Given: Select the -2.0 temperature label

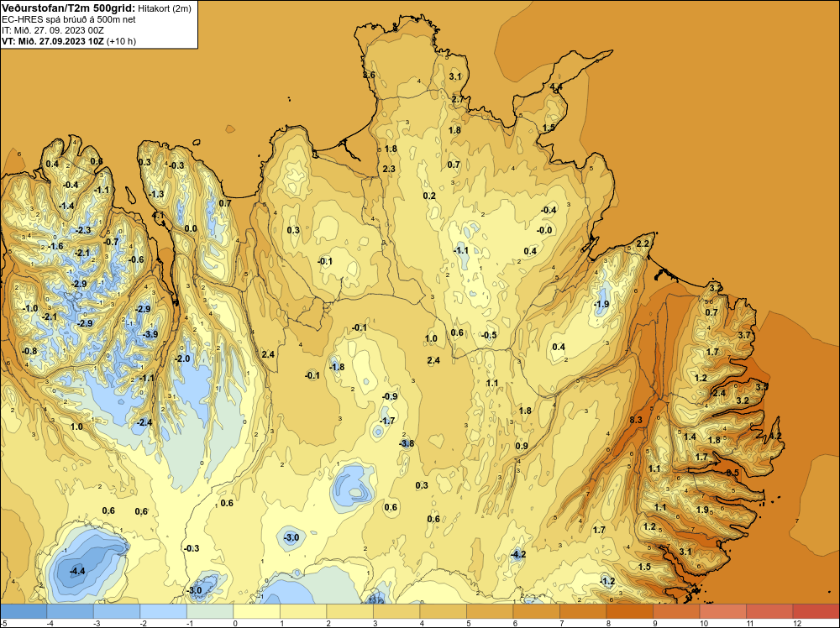Looking at the screenshot, I should tap(182, 358).
